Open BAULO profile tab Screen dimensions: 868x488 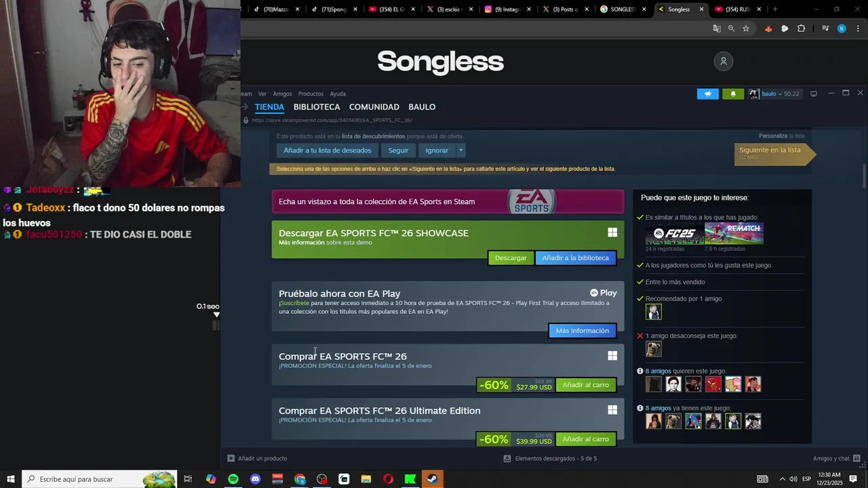[422, 107]
